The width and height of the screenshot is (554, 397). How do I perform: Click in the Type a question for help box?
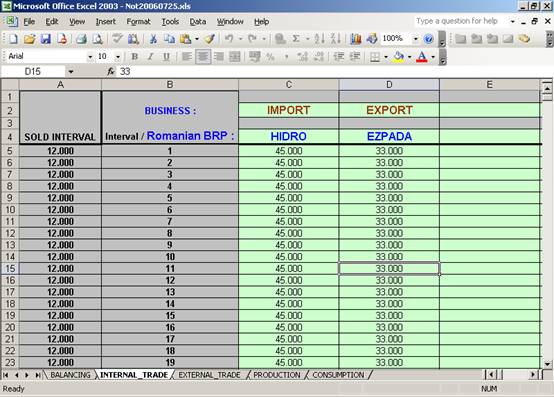pyautogui.click(x=460, y=21)
